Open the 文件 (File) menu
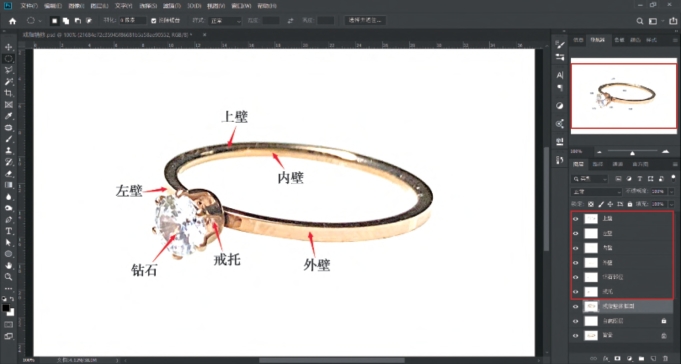 tap(29, 6)
